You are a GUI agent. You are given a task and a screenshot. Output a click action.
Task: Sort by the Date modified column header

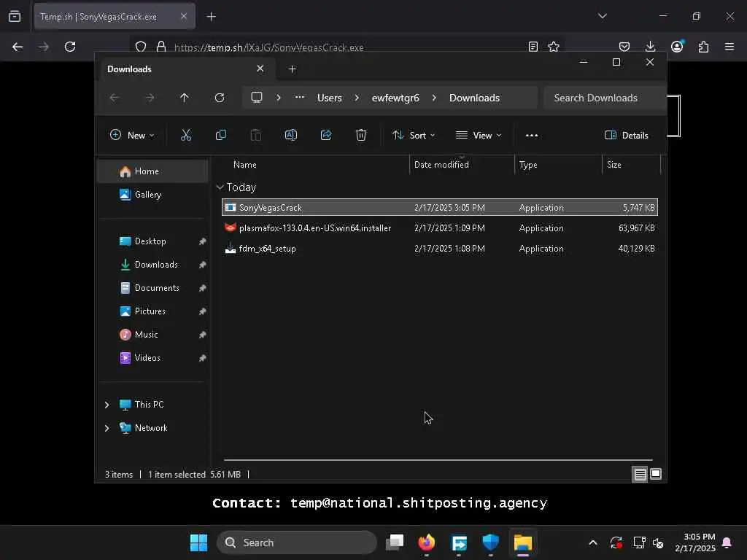[462, 165]
